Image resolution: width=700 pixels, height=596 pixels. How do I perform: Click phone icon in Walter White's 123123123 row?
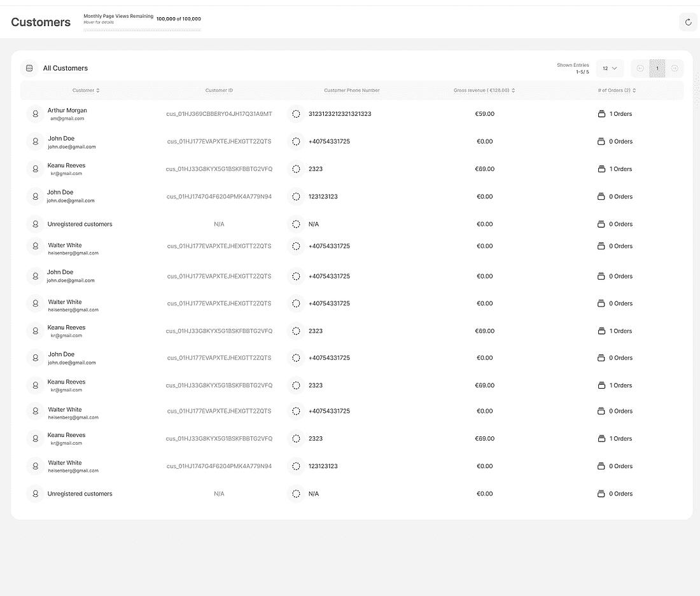[x=296, y=466]
